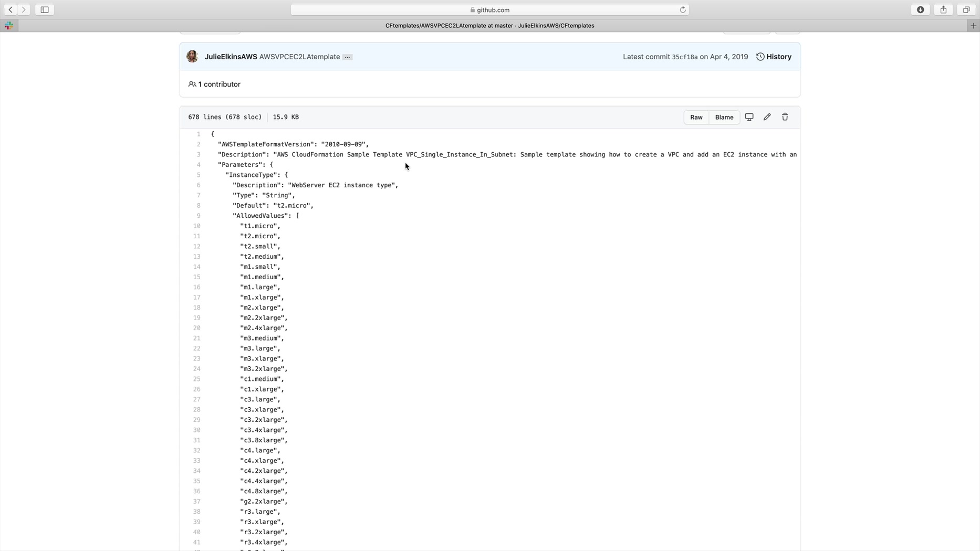Open the Safari share menu
Image resolution: width=980 pixels, height=551 pixels.
coord(943,9)
